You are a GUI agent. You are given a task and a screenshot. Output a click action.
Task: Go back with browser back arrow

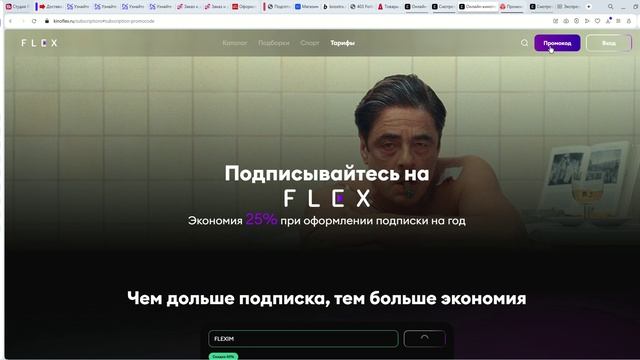pyautogui.click(x=11, y=21)
